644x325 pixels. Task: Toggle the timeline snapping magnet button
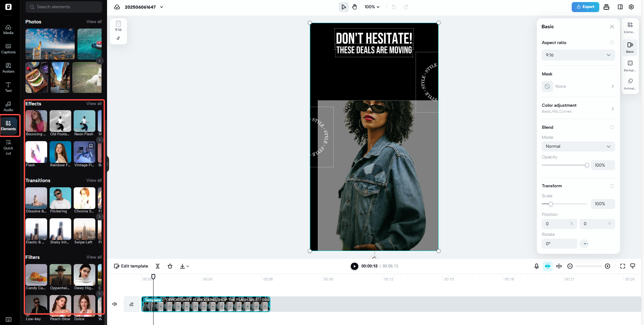[548, 266]
